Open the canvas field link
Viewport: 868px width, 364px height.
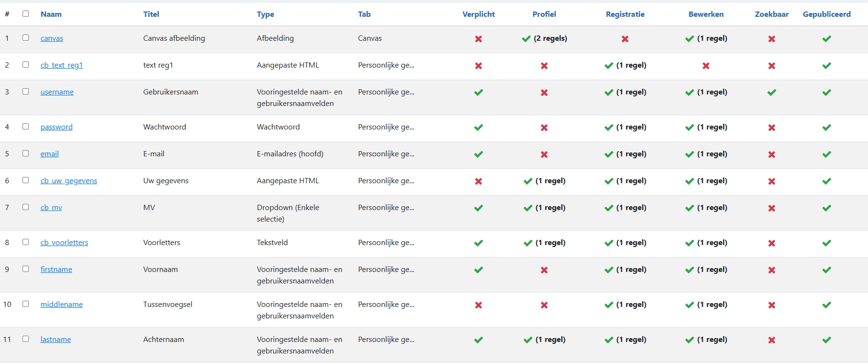pyautogui.click(x=52, y=38)
